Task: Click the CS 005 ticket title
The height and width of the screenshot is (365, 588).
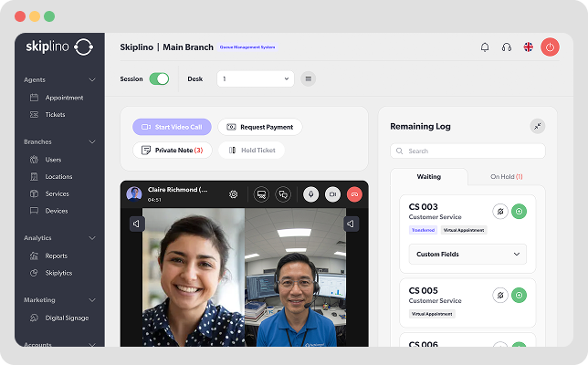Action: pos(424,291)
